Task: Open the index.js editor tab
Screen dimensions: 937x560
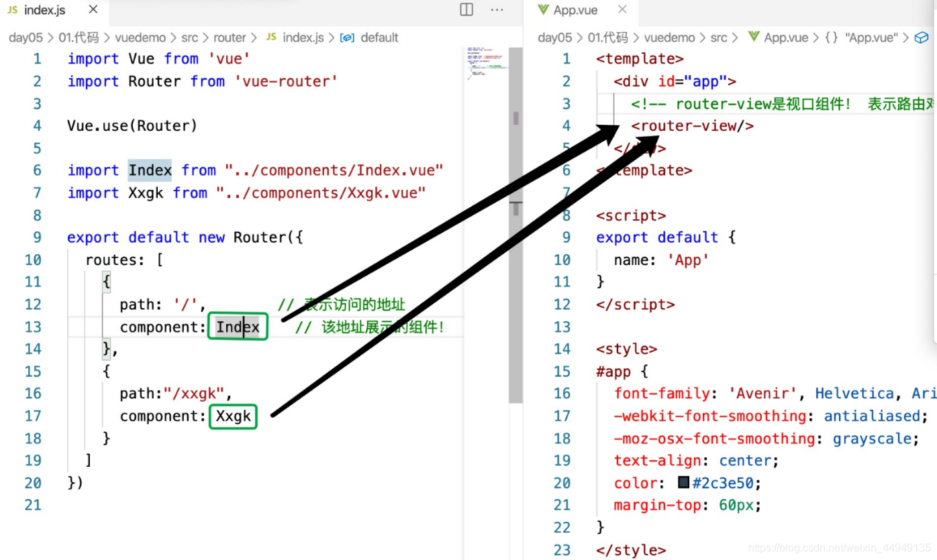Action: click(54, 10)
